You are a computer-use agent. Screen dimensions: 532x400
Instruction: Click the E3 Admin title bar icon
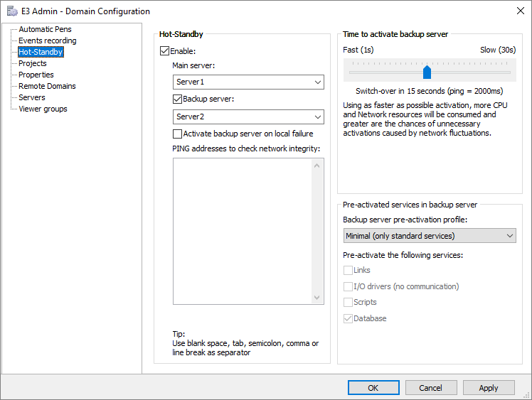(x=12, y=11)
